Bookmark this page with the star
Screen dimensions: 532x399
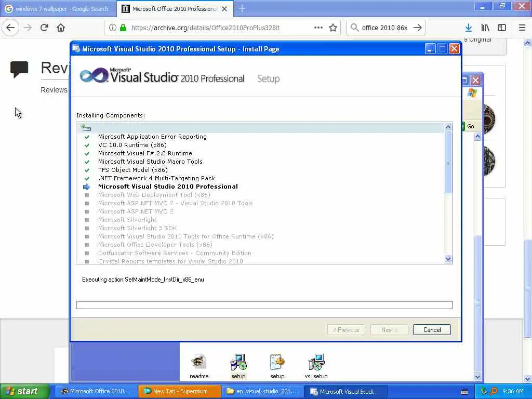[x=333, y=28]
